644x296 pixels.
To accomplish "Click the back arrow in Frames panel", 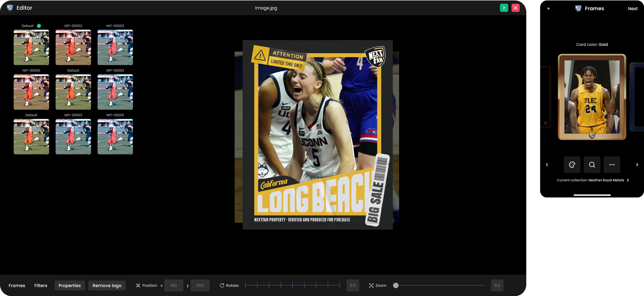I will [548, 9].
